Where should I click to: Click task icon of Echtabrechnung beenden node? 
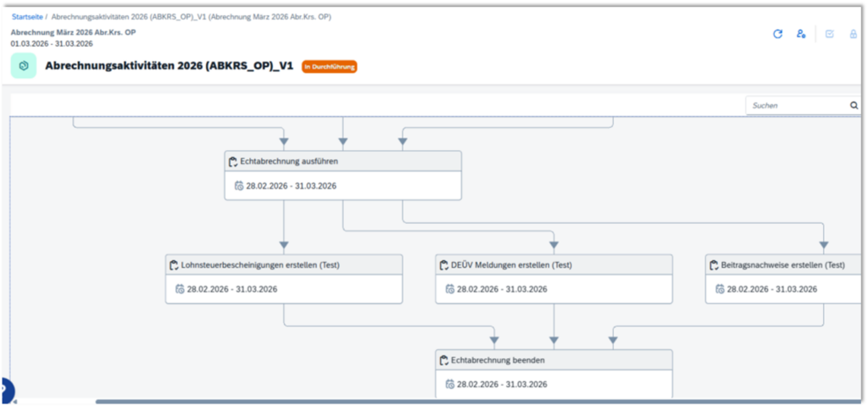pyautogui.click(x=444, y=360)
